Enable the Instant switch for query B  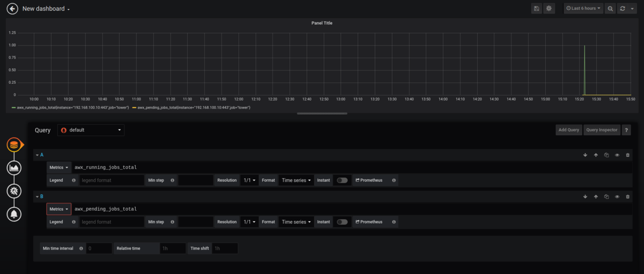point(342,222)
